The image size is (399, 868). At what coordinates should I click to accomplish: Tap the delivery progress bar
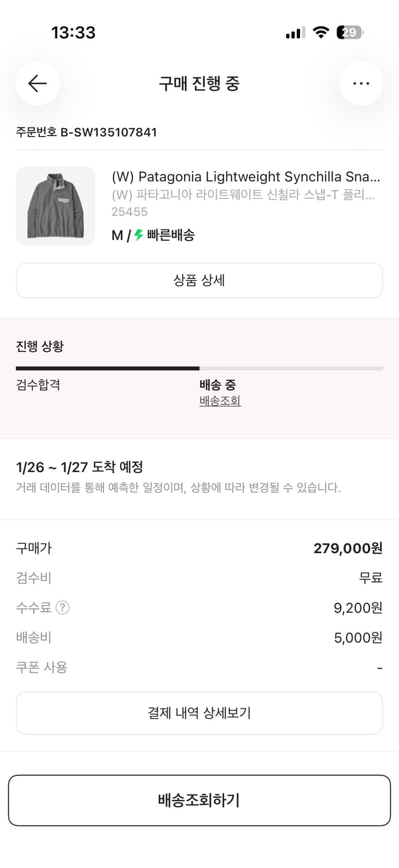pyautogui.click(x=199, y=367)
